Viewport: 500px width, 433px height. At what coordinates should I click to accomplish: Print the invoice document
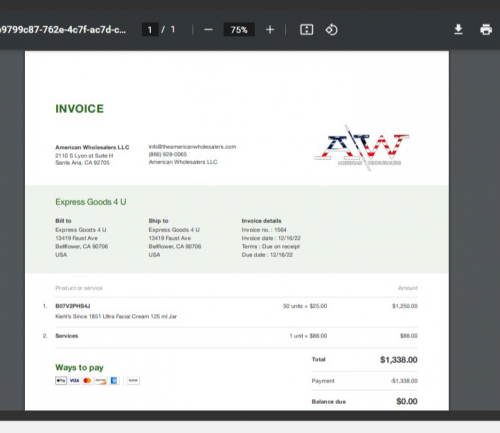(x=486, y=30)
